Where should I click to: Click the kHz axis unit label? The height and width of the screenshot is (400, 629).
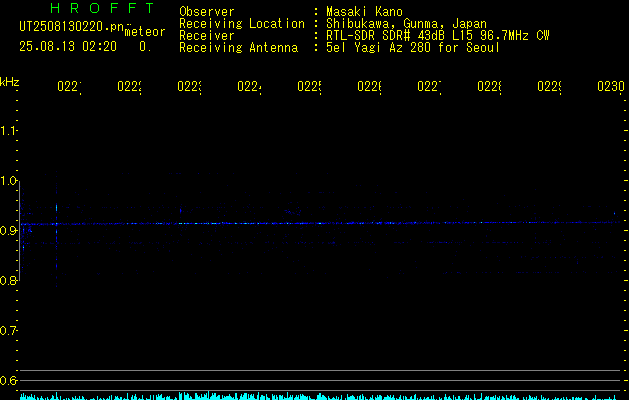tap(9, 82)
